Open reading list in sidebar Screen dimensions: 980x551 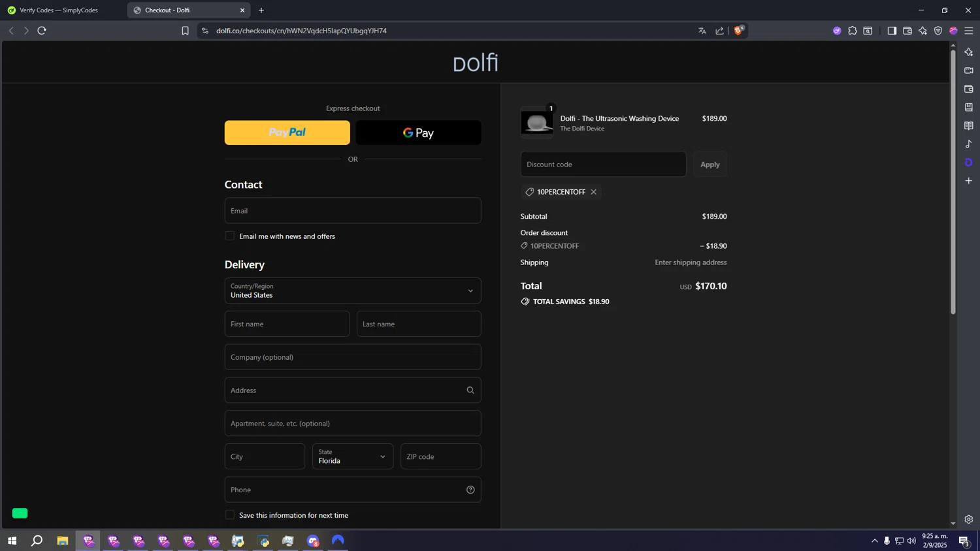[969, 125]
